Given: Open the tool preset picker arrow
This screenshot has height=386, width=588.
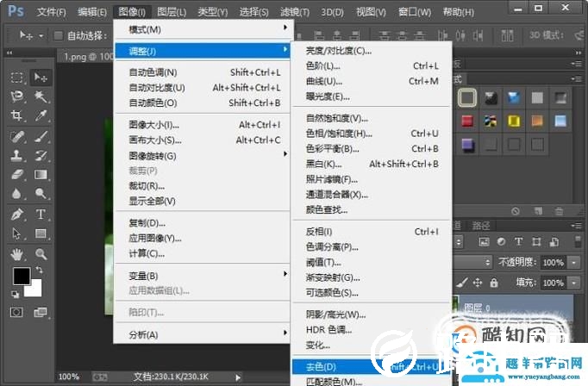Looking at the screenshot, I should click(x=41, y=36).
